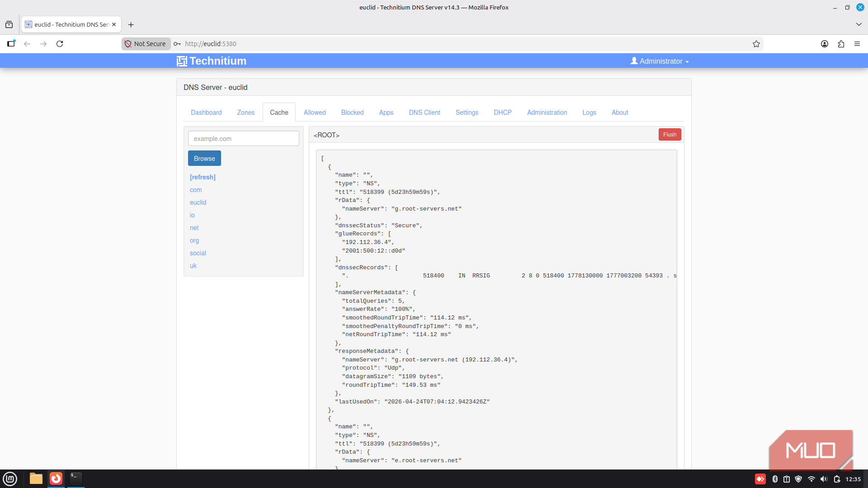This screenshot has height=488, width=868.
Task: Open the Administrator user menu
Action: pos(660,61)
